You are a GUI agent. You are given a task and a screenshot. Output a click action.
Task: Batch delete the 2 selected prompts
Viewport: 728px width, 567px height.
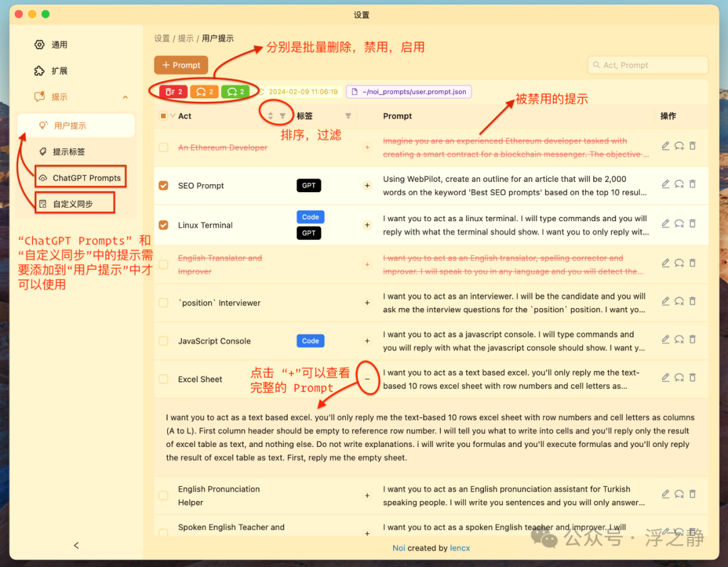174,92
